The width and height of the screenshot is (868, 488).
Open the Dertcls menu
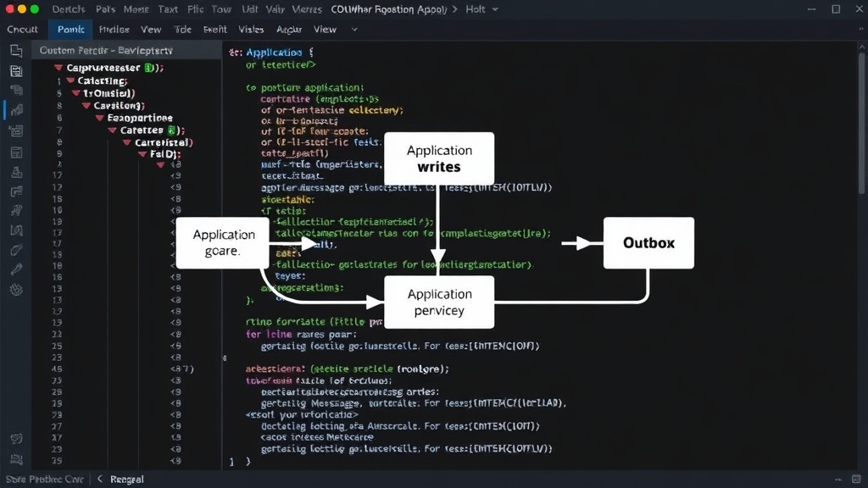(69, 9)
